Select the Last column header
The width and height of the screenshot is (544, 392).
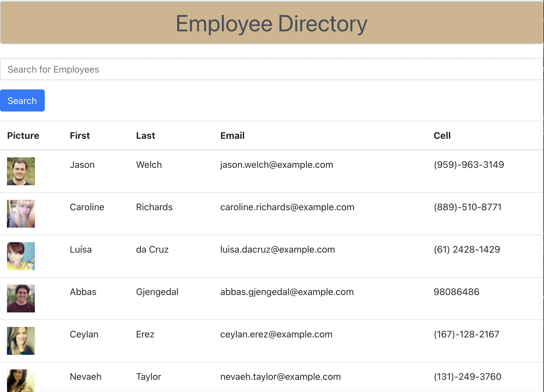coord(145,135)
